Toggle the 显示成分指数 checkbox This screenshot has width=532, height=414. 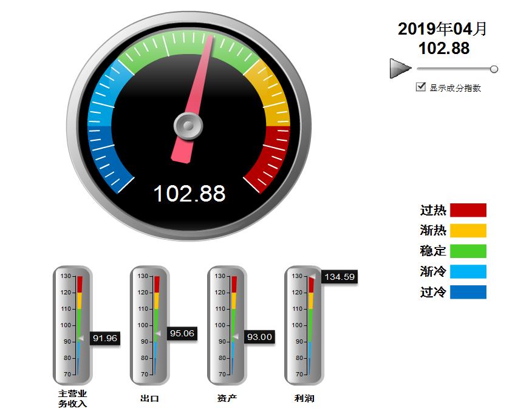(420, 87)
